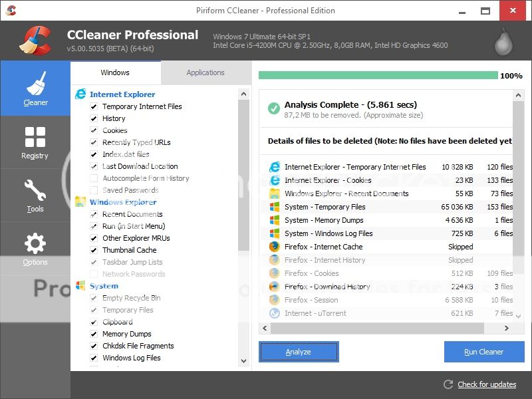Click Windows icon beside System - Temporary Files result
This screenshot has height=399, width=532.
click(x=275, y=207)
